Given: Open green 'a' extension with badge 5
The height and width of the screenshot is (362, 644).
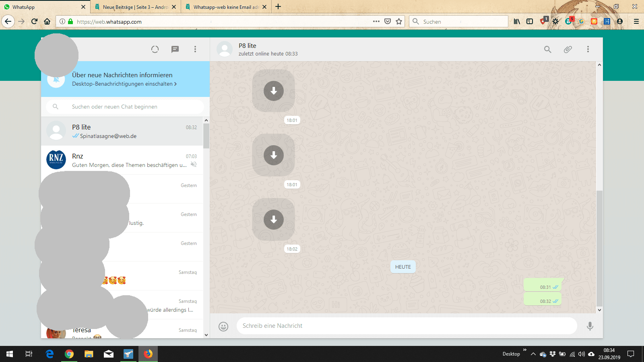Looking at the screenshot, I should pos(569,21).
